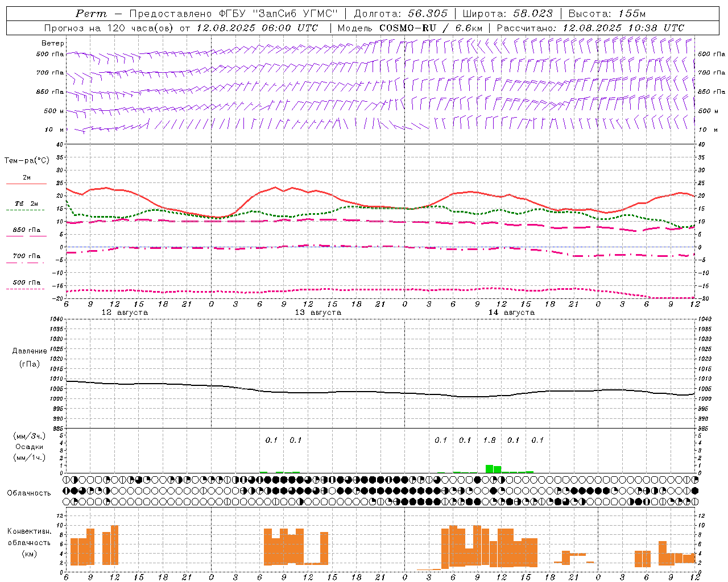Image resolution: width=728 pixels, height=582 pixels.
Task: Click the "12 августа" date label
Action: pyautogui.click(x=125, y=313)
